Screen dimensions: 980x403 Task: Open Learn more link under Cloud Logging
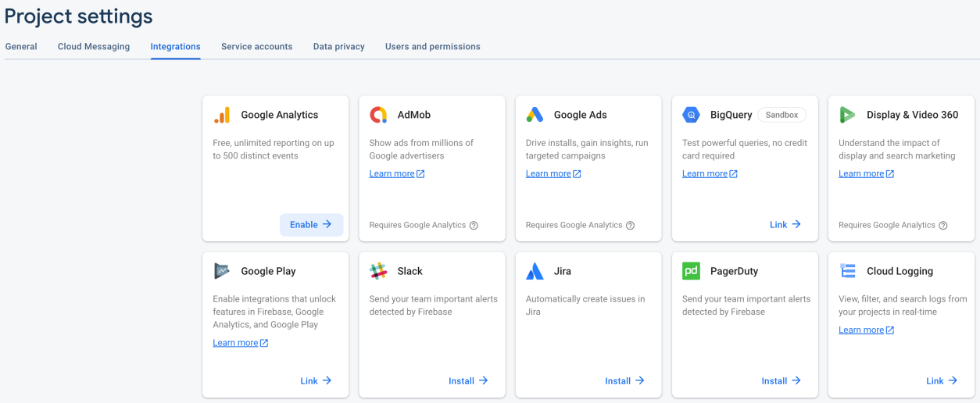866,330
